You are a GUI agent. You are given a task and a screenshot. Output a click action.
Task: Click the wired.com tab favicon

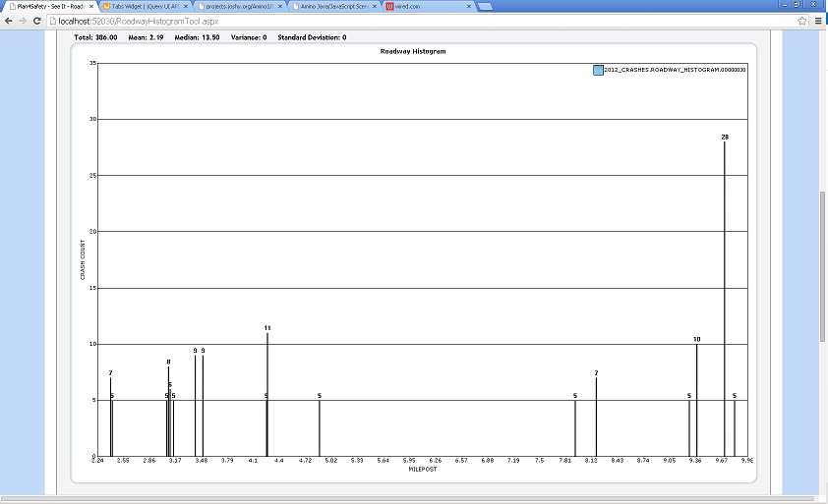[x=389, y=6]
